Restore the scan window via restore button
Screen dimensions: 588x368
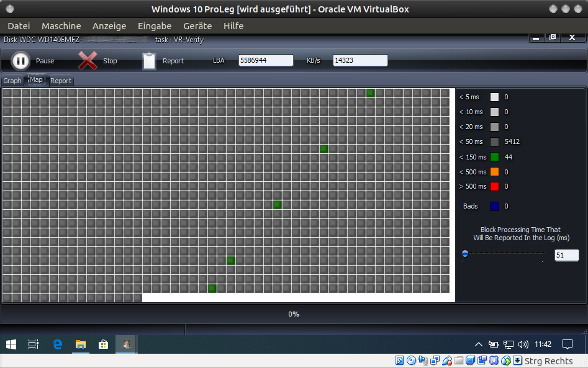click(x=553, y=37)
